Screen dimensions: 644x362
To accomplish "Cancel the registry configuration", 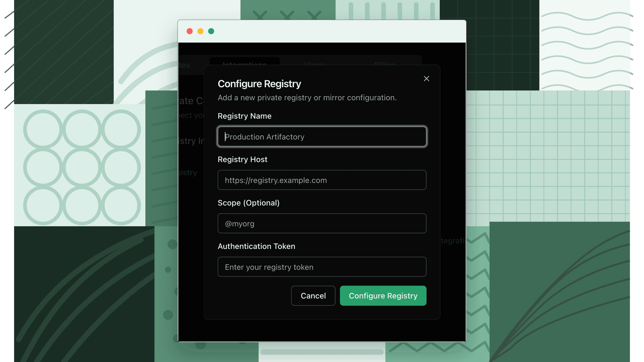I will 313,296.
